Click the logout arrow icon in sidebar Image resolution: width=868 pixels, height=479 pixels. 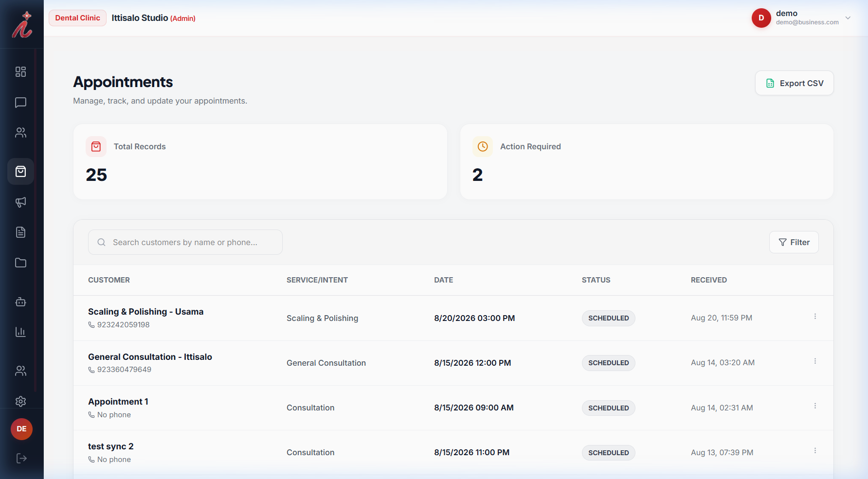21,458
